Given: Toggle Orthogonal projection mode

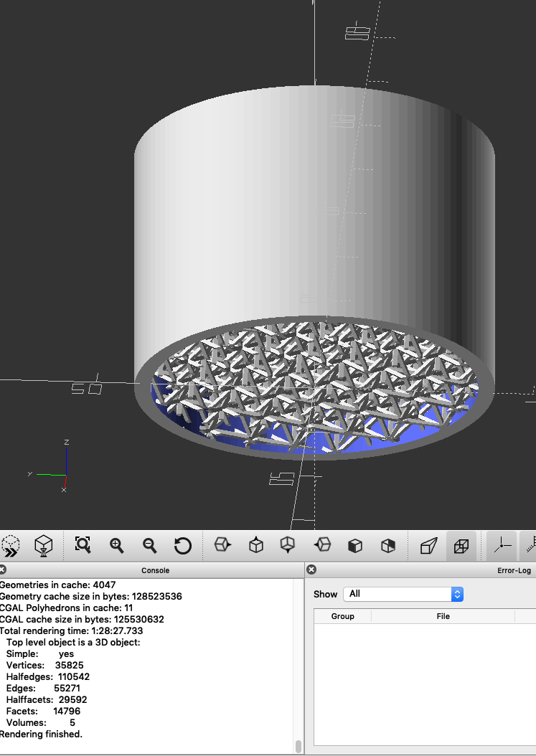Looking at the screenshot, I should click(x=461, y=546).
